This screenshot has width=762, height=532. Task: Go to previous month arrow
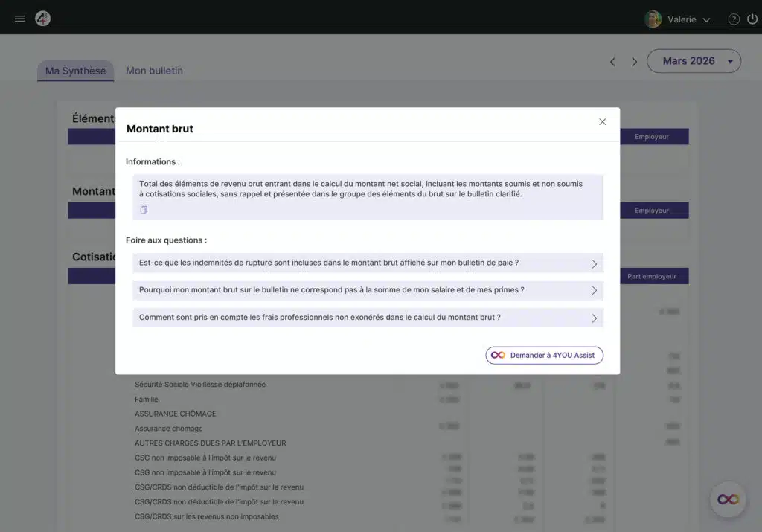613,62
